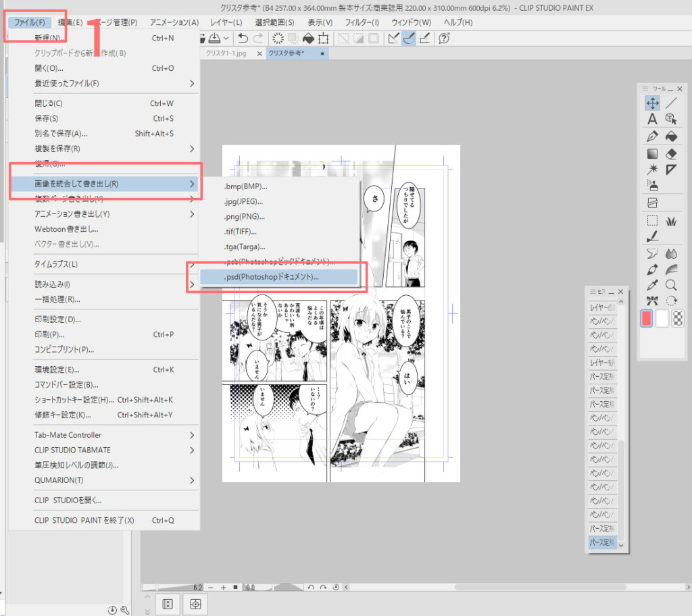Select the Balloon tool
This screenshot has width=692, height=616.
(x=652, y=254)
